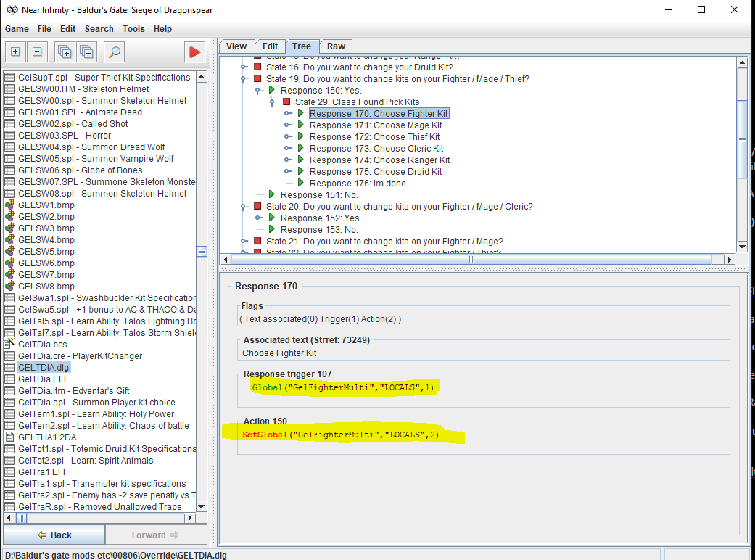The height and width of the screenshot is (560, 755).
Task: Open the Tools menu
Action: pyautogui.click(x=133, y=29)
